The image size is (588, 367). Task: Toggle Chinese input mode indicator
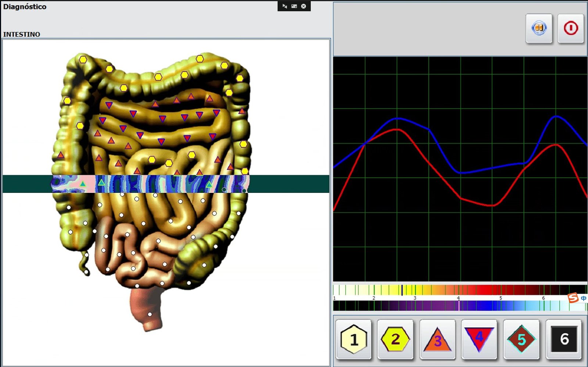point(583,298)
